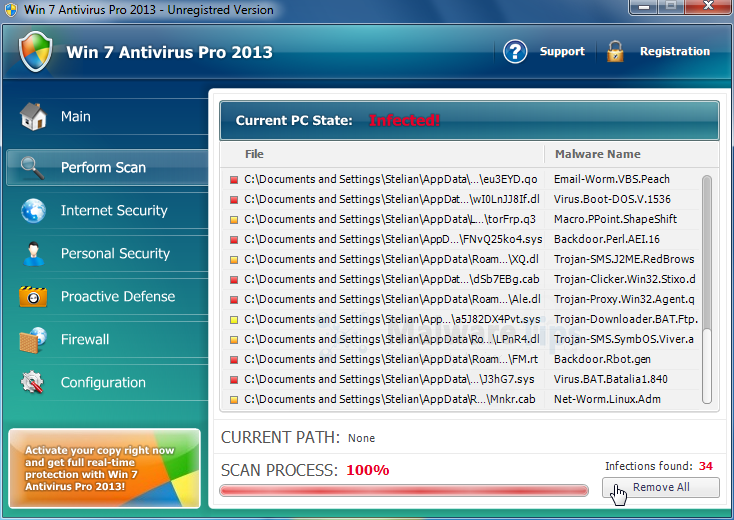Click the Registration link
Screen dimensions: 734x520
pyautogui.click(x=675, y=51)
